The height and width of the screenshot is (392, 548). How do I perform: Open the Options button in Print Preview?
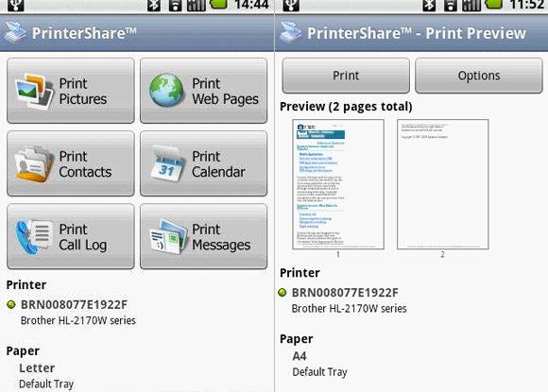tap(479, 76)
